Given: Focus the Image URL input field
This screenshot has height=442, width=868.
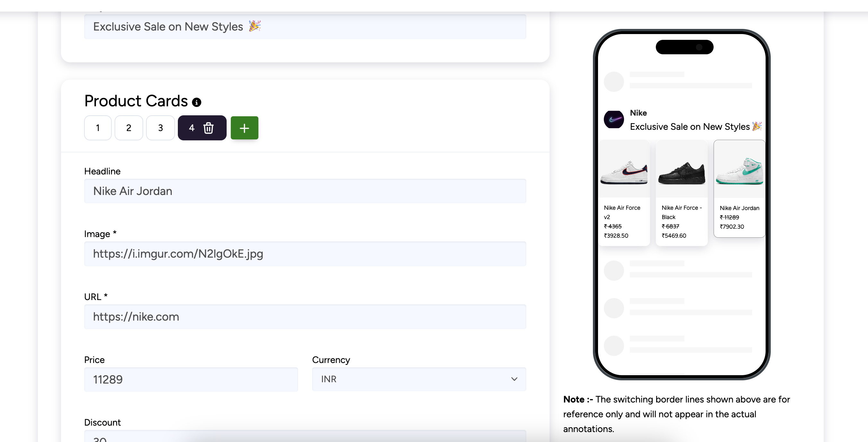Looking at the screenshot, I should pyautogui.click(x=305, y=253).
